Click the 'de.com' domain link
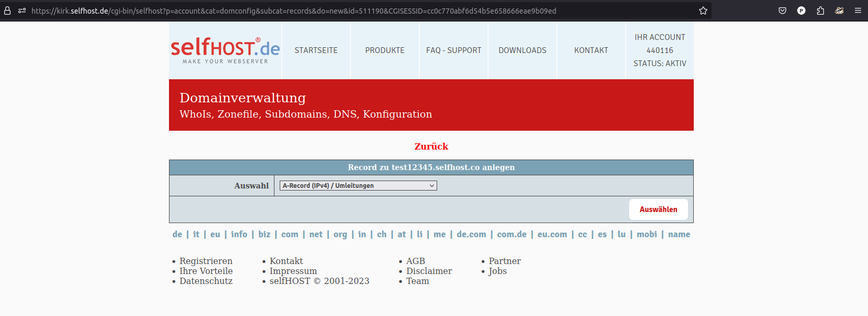 [x=471, y=234]
